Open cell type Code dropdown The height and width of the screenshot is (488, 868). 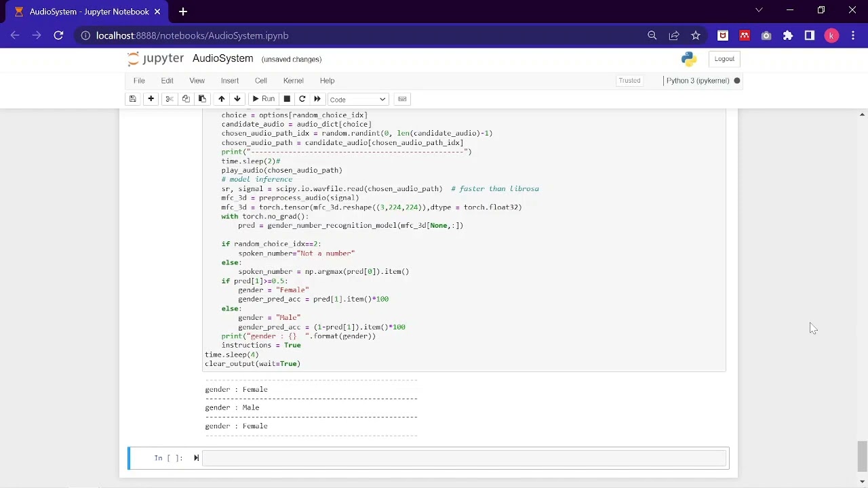(358, 100)
